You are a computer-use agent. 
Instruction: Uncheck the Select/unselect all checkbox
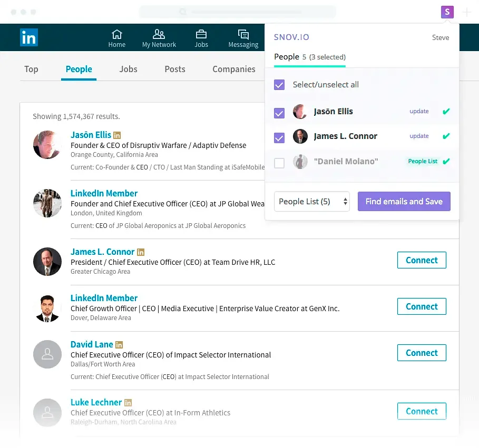[279, 84]
